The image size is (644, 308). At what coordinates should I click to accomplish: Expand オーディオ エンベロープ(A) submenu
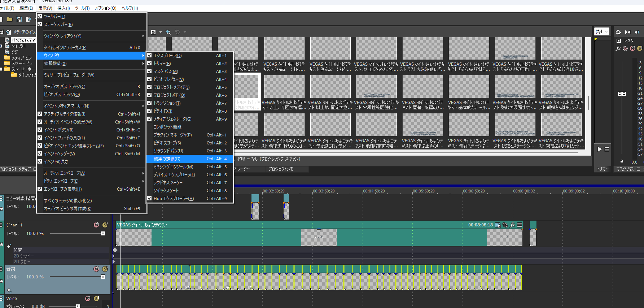pyautogui.click(x=92, y=173)
